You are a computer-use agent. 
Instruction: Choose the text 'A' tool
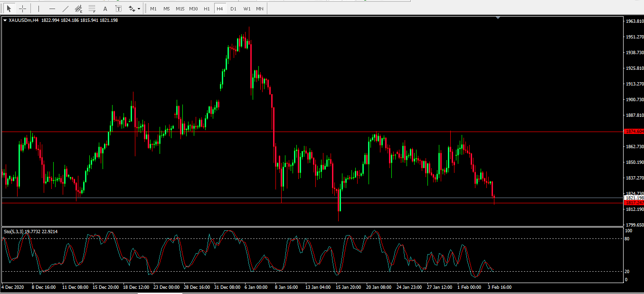pyautogui.click(x=105, y=9)
